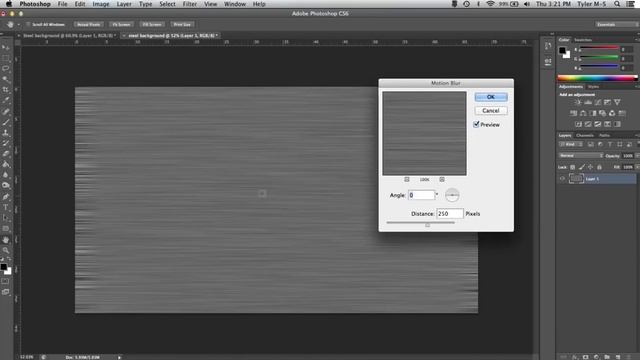The width and height of the screenshot is (640, 360).
Task: Add a Brightness/Contrast adjustment
Action: [578, 102]
